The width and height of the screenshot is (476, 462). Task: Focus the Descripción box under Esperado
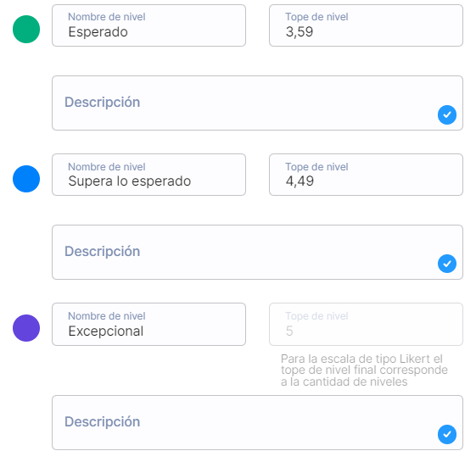coord(257,103)
